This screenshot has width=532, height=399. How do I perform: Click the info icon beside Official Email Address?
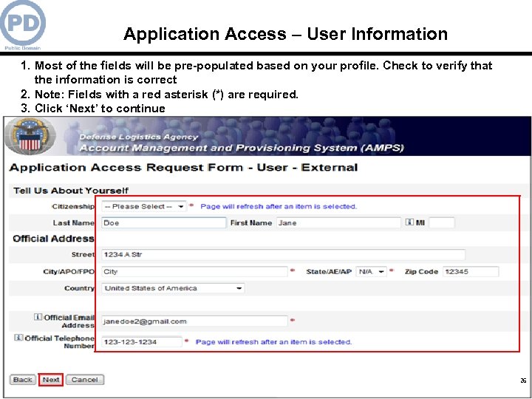coord(38,317)
